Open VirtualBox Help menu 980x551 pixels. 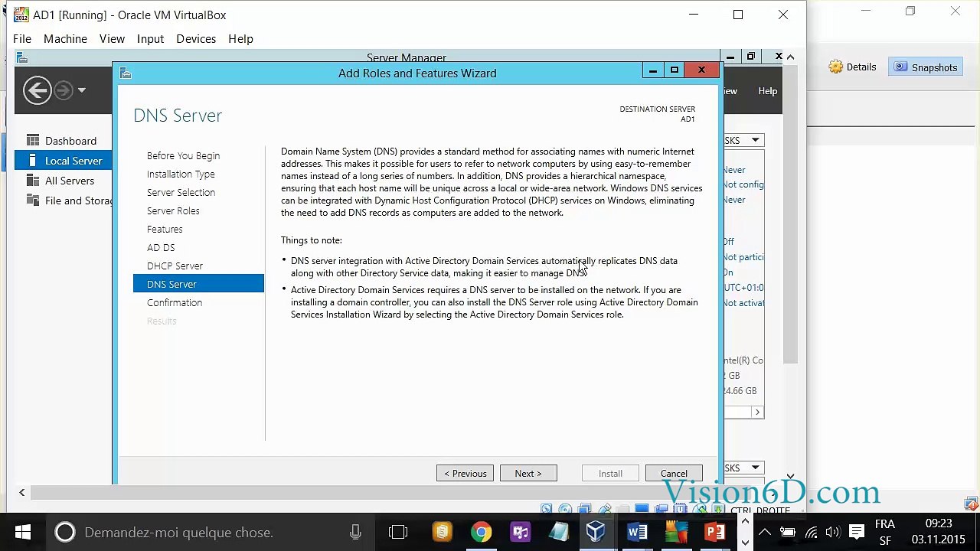click(240, 39)
